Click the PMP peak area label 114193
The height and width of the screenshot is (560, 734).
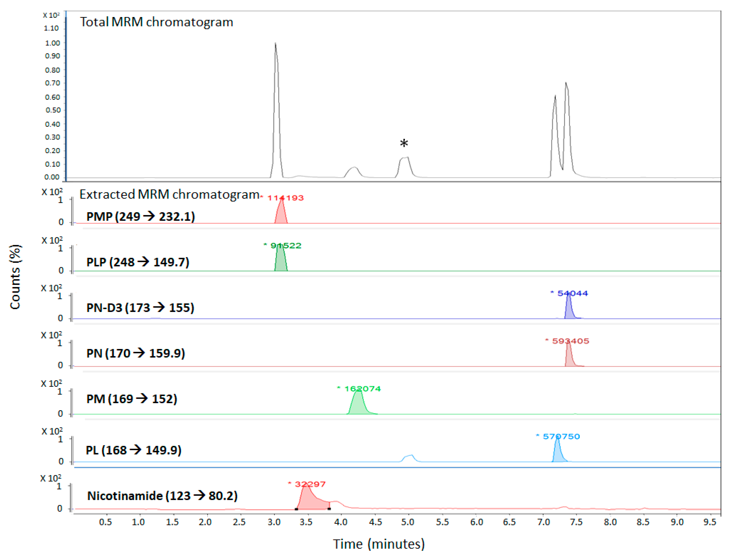(285, 198)
